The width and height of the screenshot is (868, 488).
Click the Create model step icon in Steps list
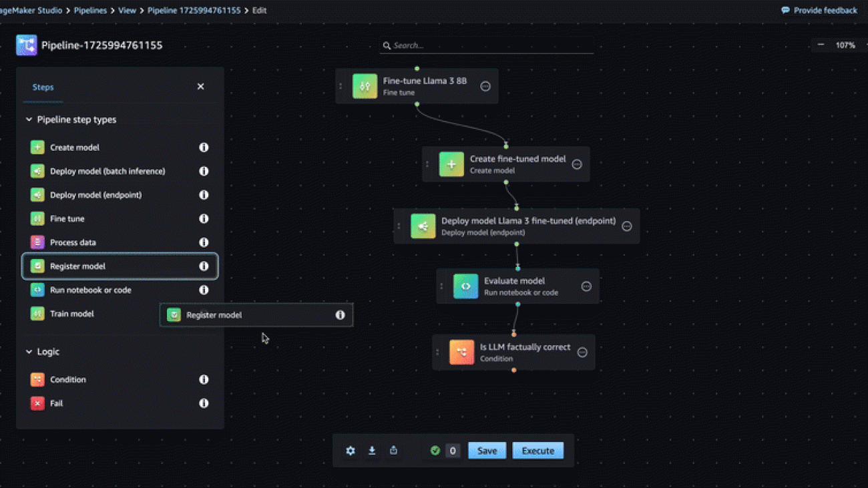37,148
